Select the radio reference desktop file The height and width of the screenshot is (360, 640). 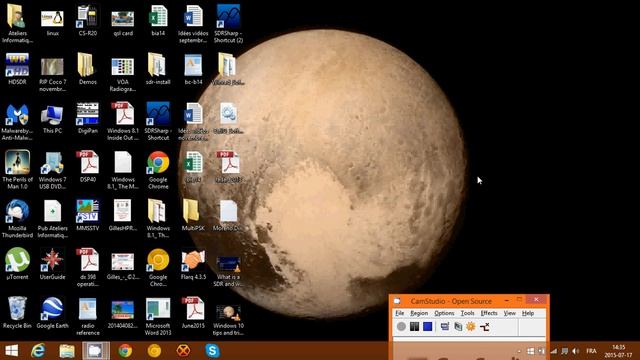87,316
